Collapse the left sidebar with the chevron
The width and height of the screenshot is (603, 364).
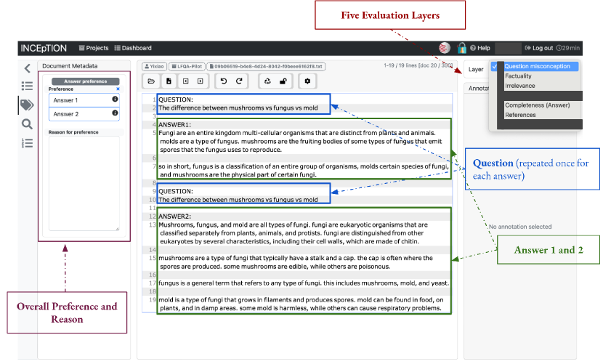click(x=27, y=68)
